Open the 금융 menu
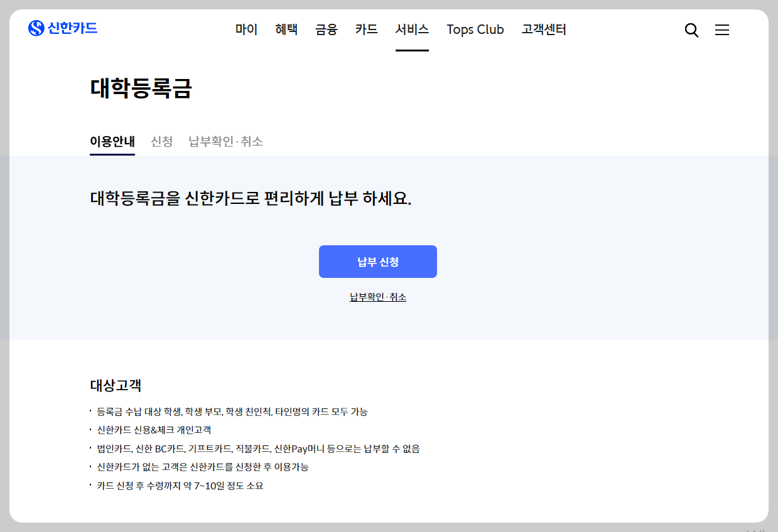The width and height of the screenshot is (778, 532). pos(326,29)
